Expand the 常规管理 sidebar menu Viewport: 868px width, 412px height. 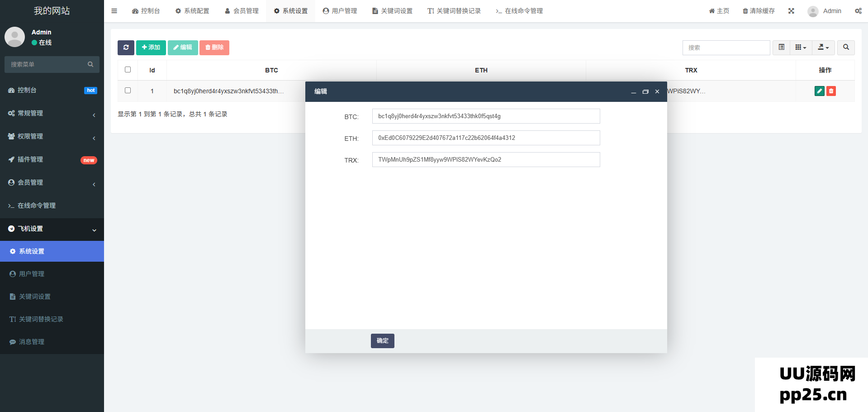coord(52,113)
